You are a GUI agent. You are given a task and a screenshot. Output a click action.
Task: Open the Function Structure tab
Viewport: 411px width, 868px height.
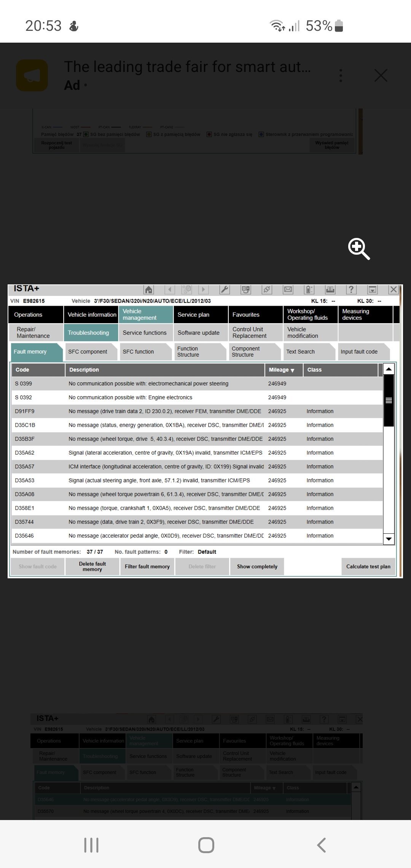[200, 352]
